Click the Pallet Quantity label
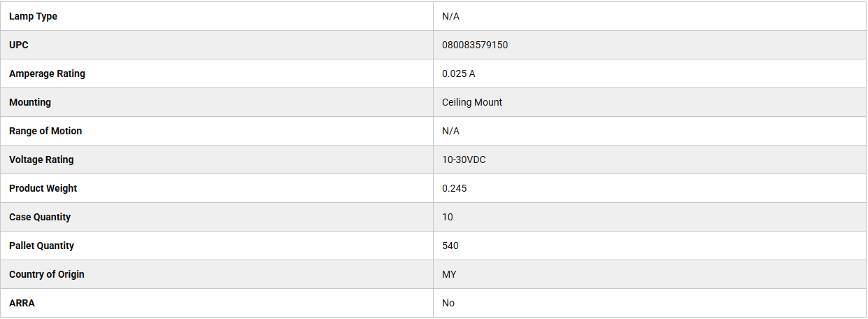The width and height of the screenshot is (868, 319). pyautogui.click(x=41, y=246)
